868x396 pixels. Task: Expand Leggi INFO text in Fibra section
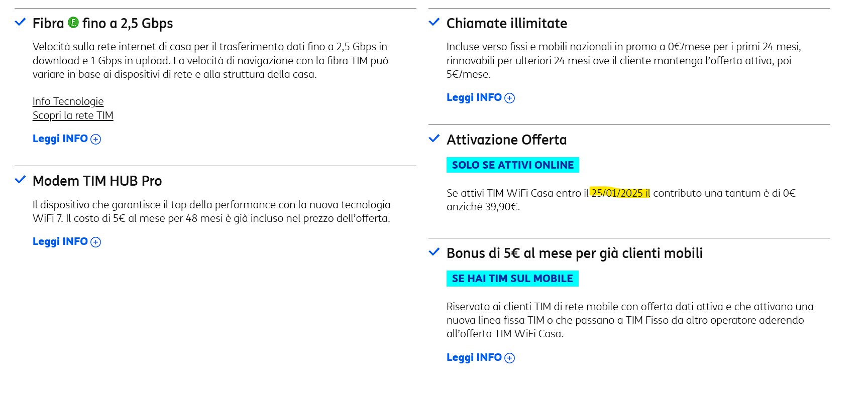[x=60, y=139]
